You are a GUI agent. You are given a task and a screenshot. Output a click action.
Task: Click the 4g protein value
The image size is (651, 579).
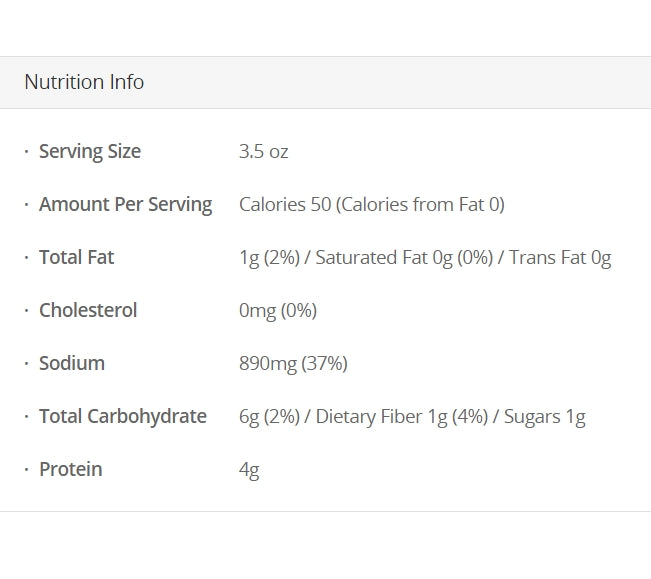click(x=249, y=470)
